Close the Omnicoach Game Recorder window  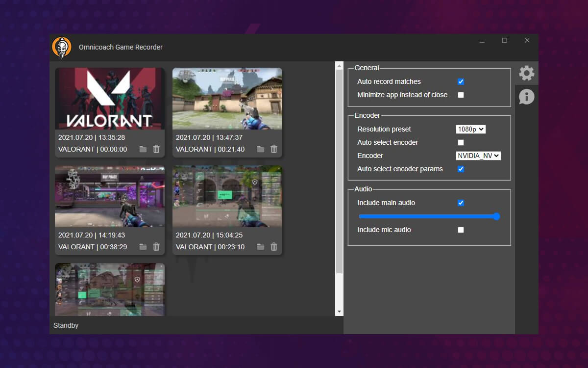[527, 40]
